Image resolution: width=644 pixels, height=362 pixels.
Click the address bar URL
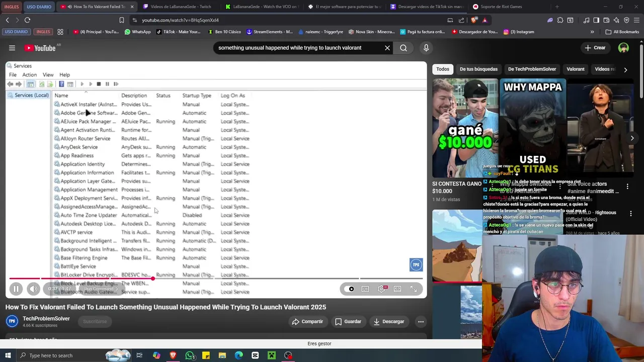click(x=180, y=20)
